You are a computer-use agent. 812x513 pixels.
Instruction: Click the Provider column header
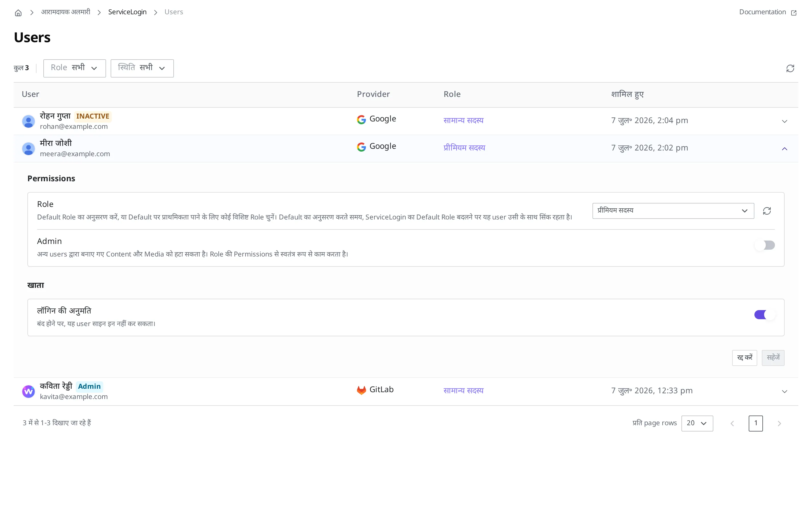(373, 94)
